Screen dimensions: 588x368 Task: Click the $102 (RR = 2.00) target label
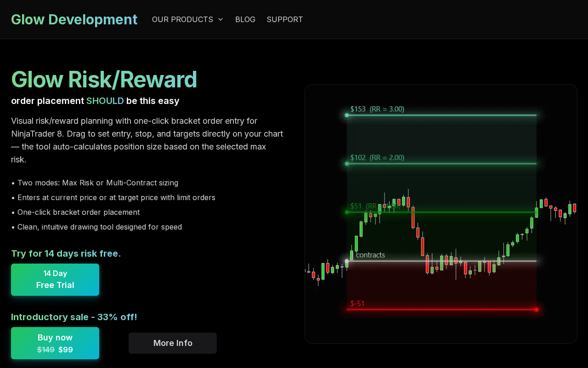coord(377,157)
